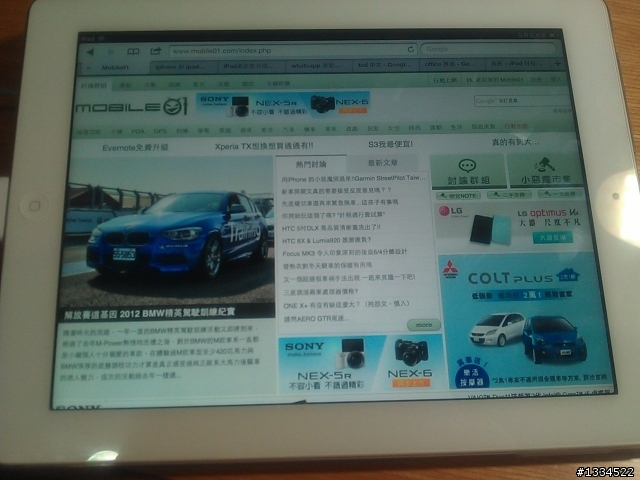Open the GPS category in nav bar

pos(160,131)
